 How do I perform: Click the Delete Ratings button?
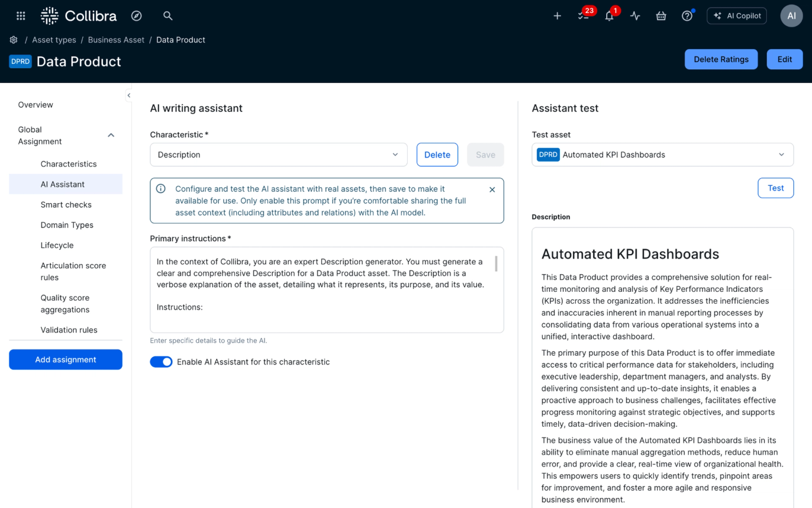(x=721, y=59)
